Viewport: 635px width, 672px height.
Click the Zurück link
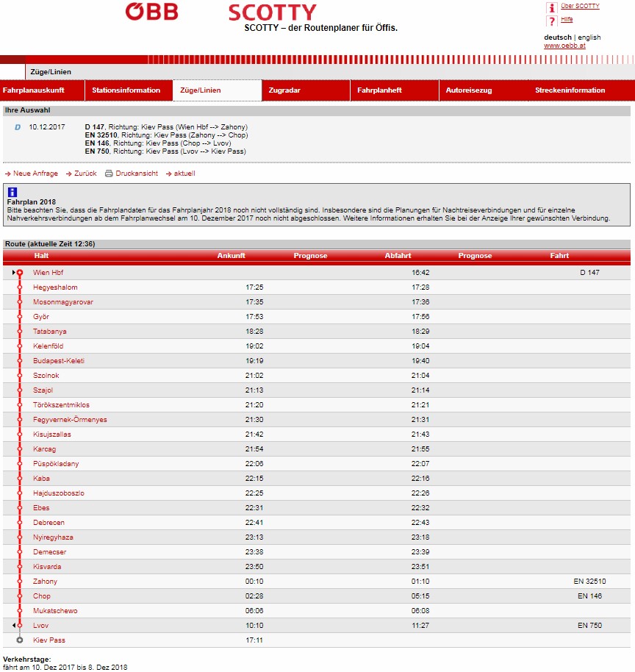pos(85,174)
